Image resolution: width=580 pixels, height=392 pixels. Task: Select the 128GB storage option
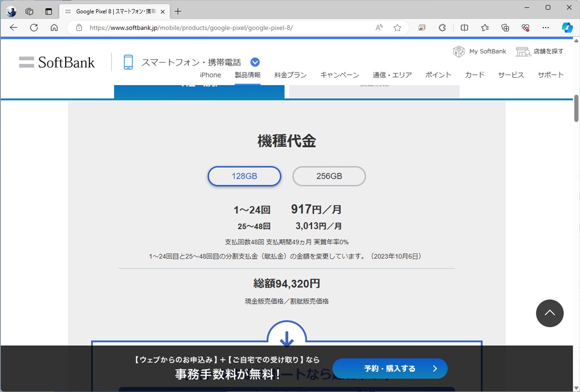point(244,176)
